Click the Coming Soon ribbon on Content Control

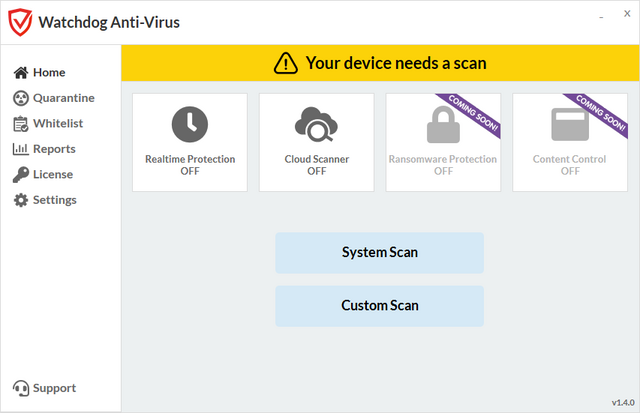pos(600,113)
